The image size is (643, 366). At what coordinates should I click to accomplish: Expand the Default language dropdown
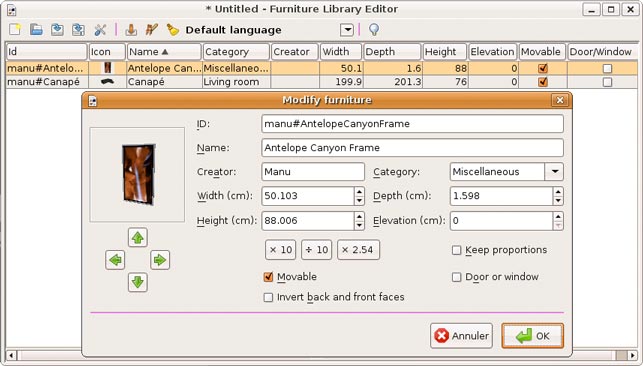coord(347,30)
